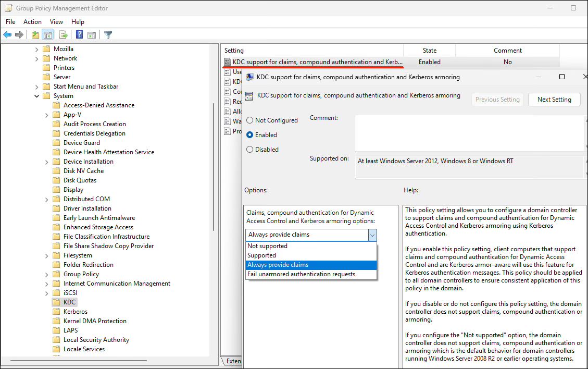Screen dimensions: 588x369
Task: Select Kernel DMA Protection tree item
Action: point(95,321)
